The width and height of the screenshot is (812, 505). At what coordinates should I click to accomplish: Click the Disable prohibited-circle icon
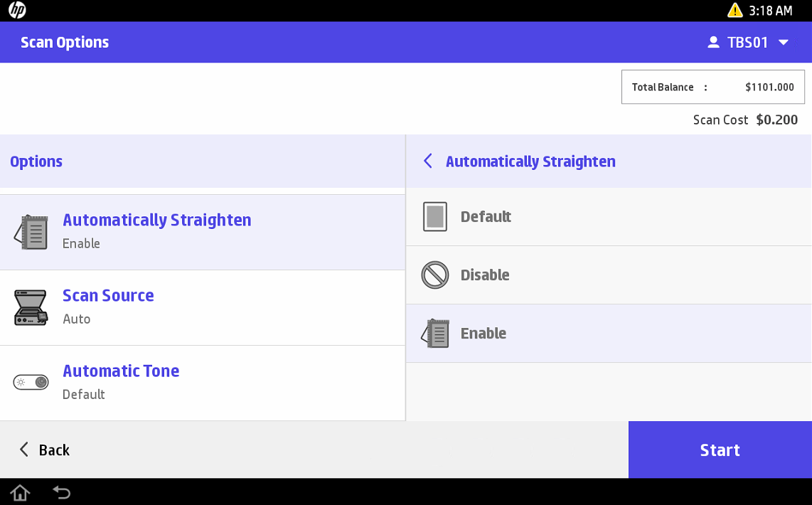point(435,275)
